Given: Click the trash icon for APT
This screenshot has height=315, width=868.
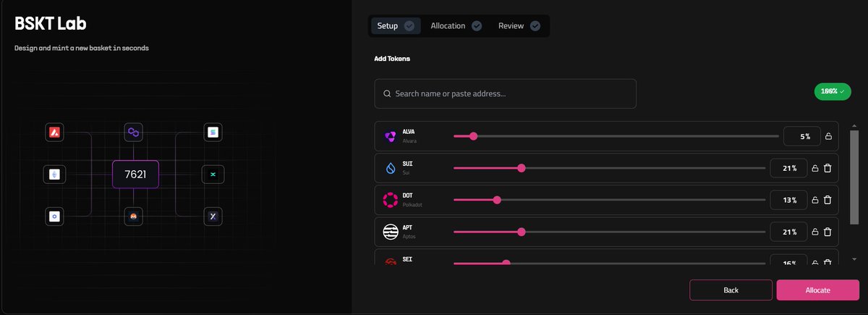Looking at the screenshot, I should click(827, 232).
